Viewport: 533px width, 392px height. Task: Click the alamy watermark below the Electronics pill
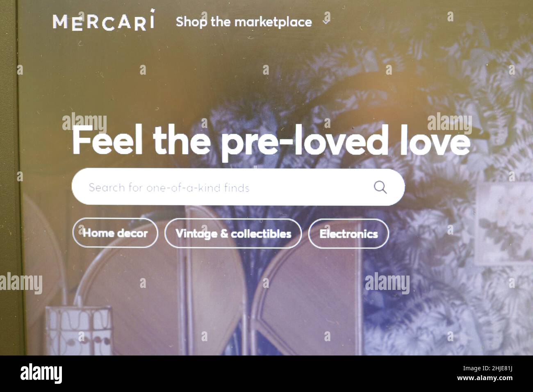pos(387,283)
